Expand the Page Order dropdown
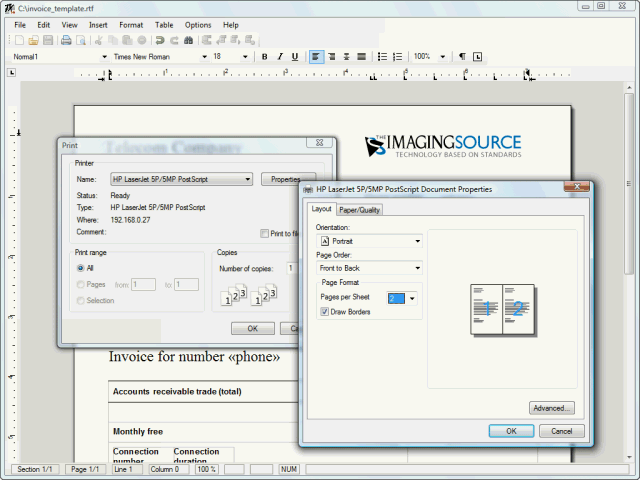Screen dimensions: 640x480 click(x=369, y=268)
